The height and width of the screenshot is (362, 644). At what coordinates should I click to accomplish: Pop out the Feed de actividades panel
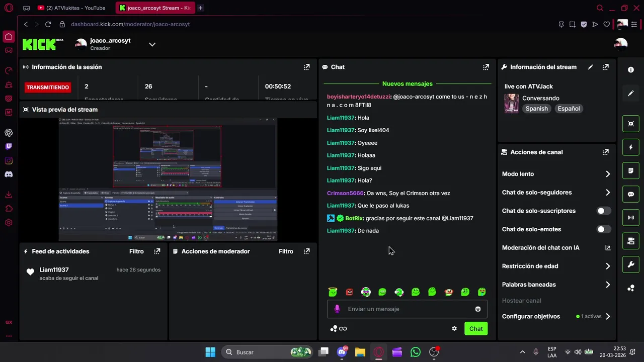(157, 251)
